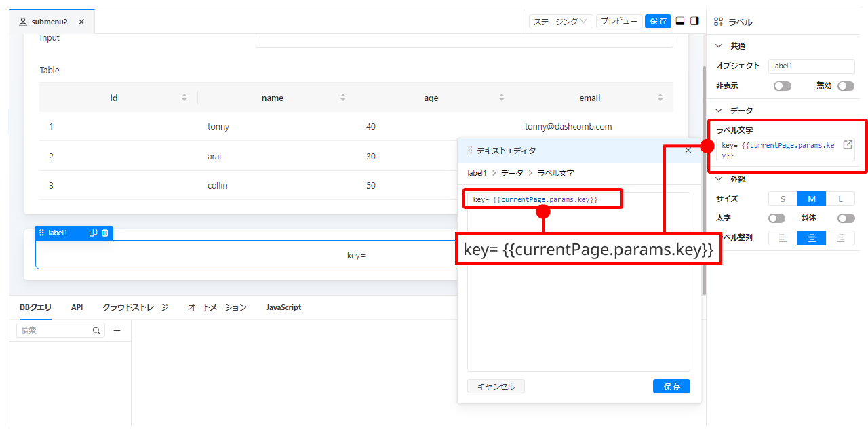Screen dimensions: 868x434
Task: Click the プレビュー button
Action: 619,21
